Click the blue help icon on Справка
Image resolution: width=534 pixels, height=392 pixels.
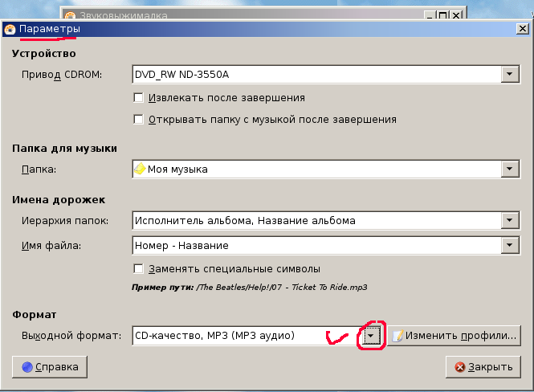27,367
